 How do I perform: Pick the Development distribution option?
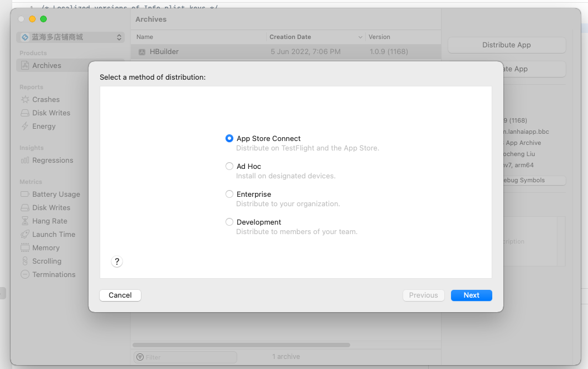[229, 222]
